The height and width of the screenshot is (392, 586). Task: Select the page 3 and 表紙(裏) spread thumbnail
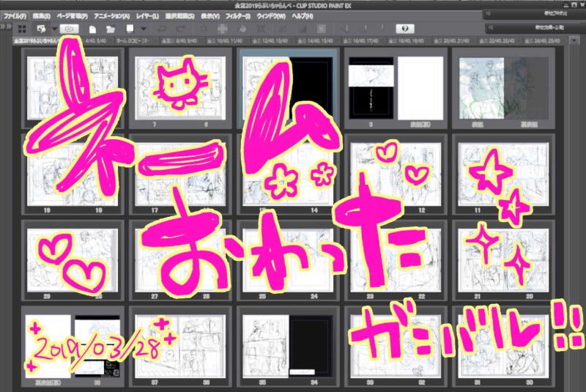pyautogui.click(x=396, y=89)
